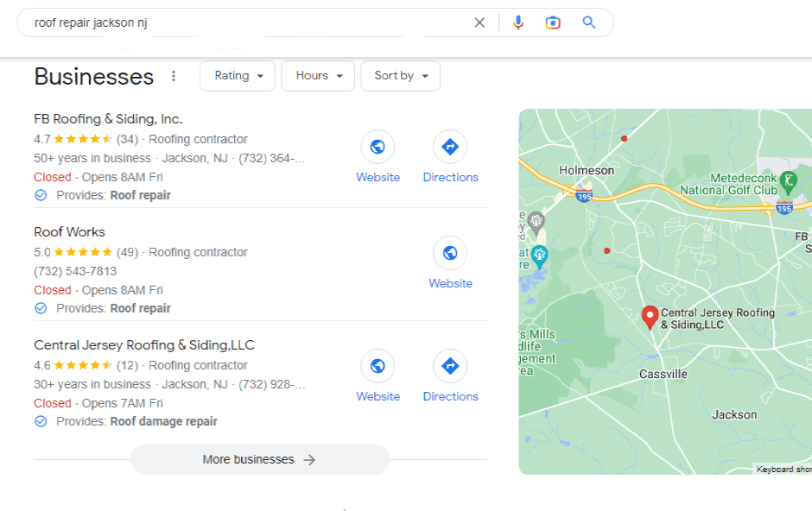Image resolution: width=812 pixels, height=511 pixels.
Task: Open the FB Roofing & Siding, Inc. listing
Action: point(108,119)
